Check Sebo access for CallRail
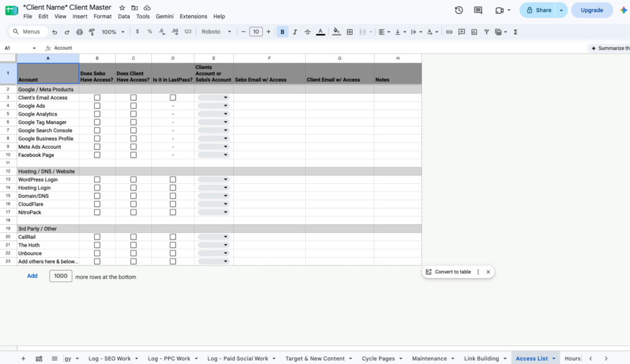This screenshot has width=630, height=364. click(97, 237)
